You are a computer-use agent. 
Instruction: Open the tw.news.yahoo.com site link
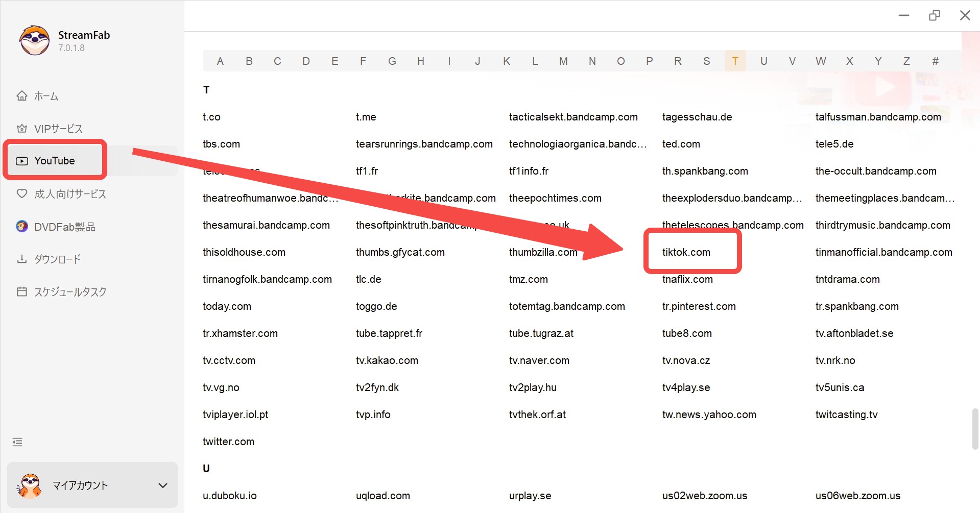(709, 414)
